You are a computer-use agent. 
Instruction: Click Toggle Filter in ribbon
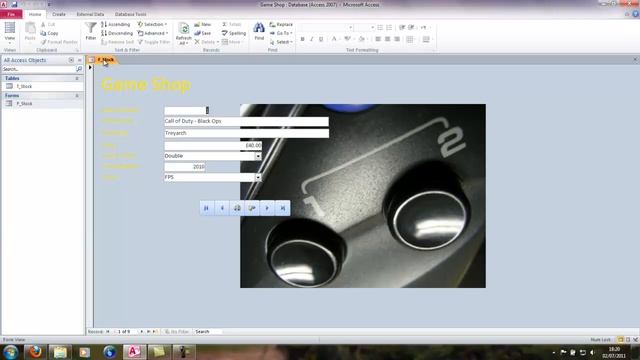click(x=154, y=42)
